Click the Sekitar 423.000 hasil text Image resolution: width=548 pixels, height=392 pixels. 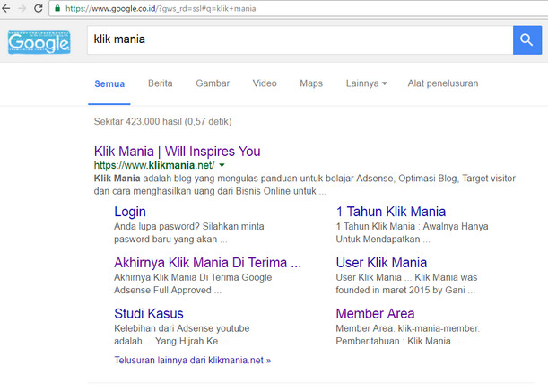[162, 122]
